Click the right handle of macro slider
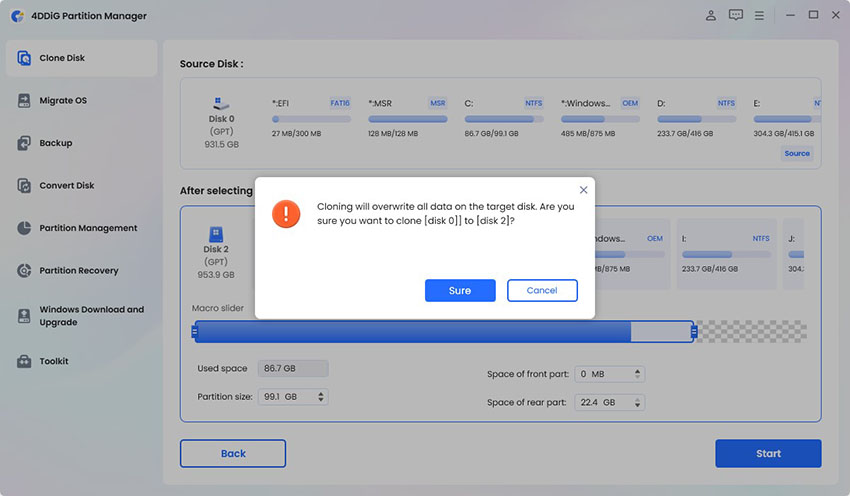The width and height of the screenshot is (850, 496). [x=693, y=331]
